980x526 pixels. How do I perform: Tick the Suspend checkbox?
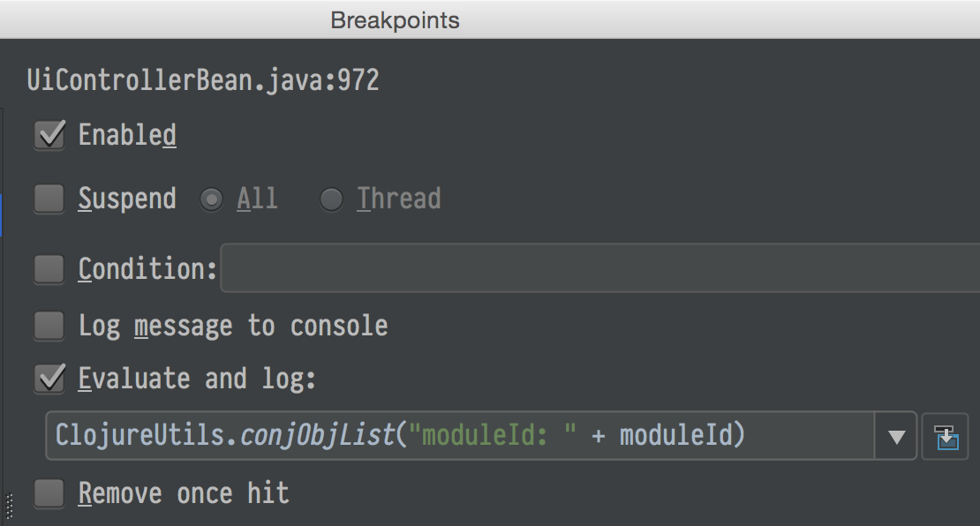pyautogui.click(x=49, y=199)
